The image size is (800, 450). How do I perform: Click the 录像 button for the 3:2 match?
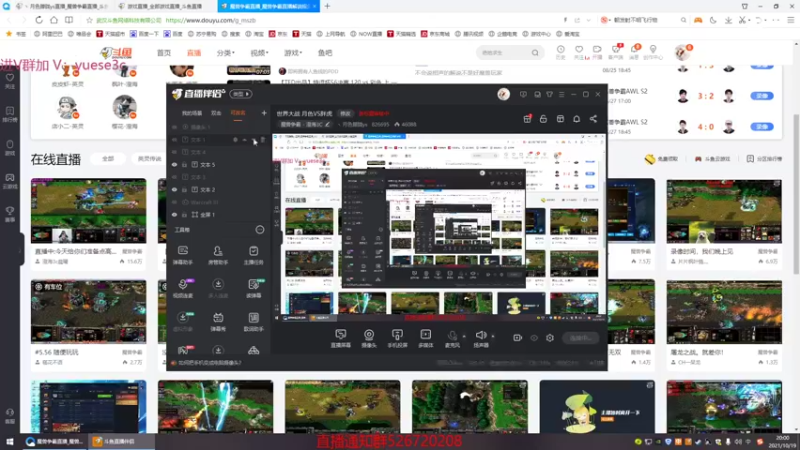[762, 96]
